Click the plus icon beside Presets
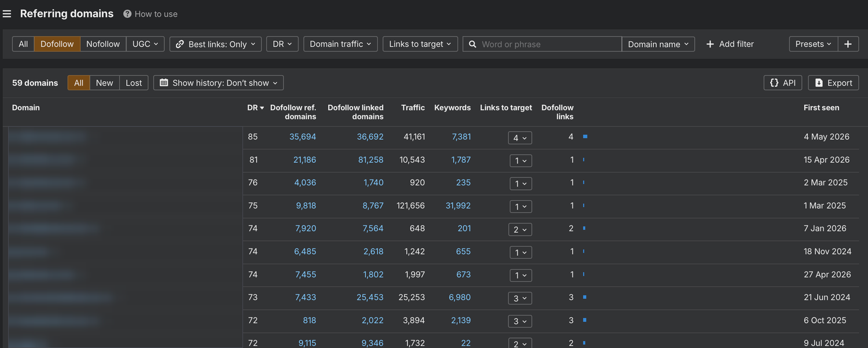Viewport: 868px width, 348px height. point(848,44)
